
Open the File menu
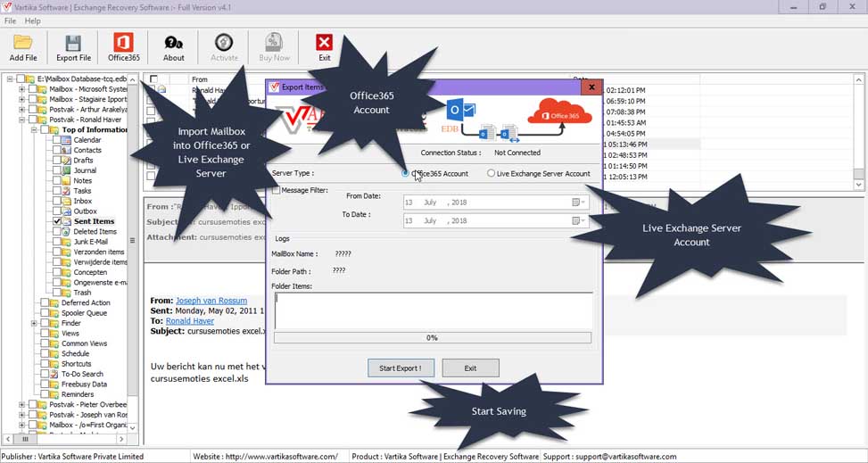[10, 21]
